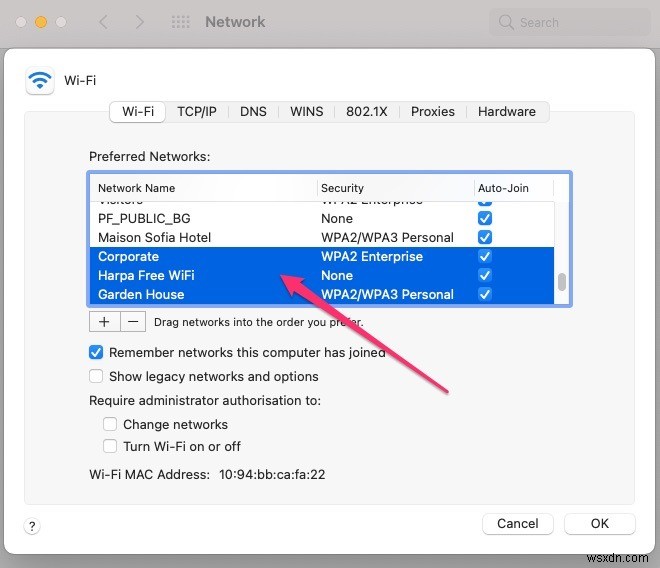Image resolution: width=660 pixels, height=568 pixels.
Task: Click the WPA2 Enterprise security cell for Corporate
Action: coord(372,256)
